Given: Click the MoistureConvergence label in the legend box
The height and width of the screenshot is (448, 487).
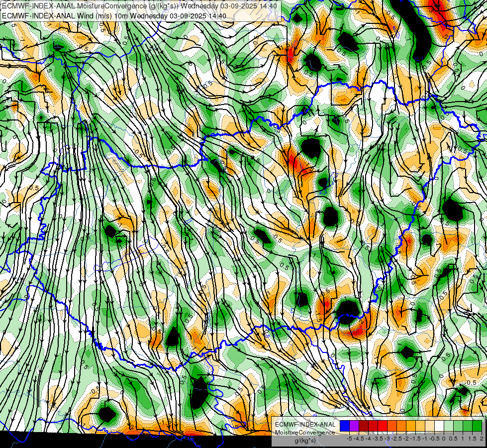Looking at the screenshot, I should pyautogui.click(x=305, y=433).
